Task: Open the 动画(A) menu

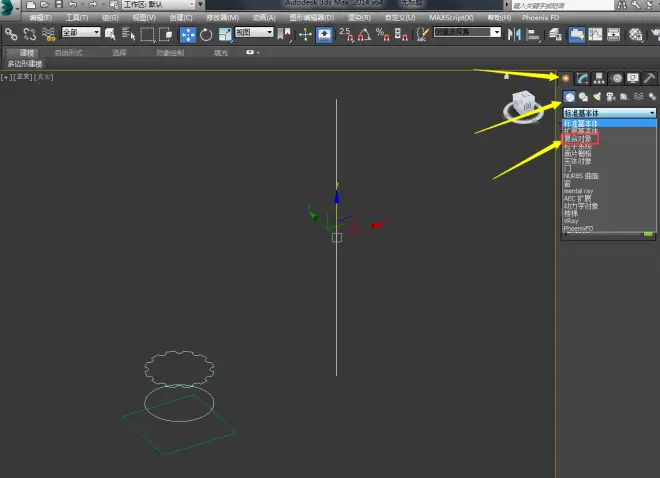Action: pos(264,18)
